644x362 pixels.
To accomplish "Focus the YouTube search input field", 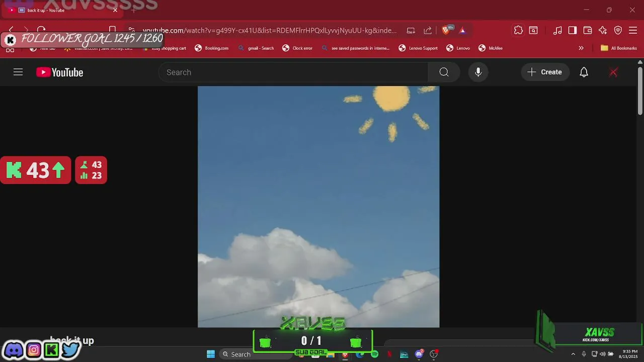I will (x=293, y=72).
